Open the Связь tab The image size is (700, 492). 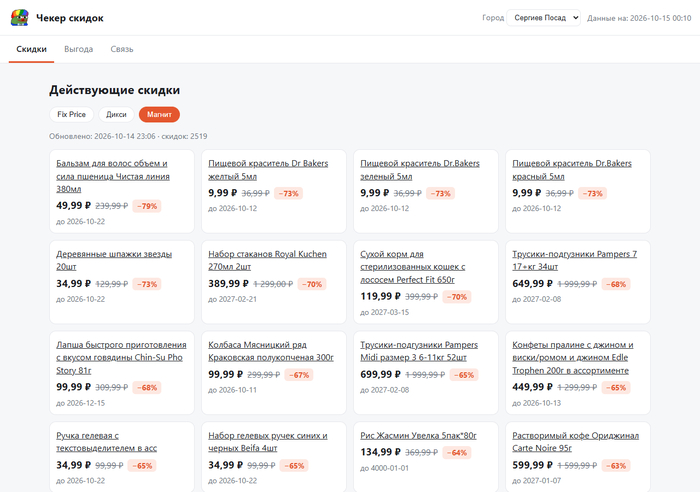point(122,49)
